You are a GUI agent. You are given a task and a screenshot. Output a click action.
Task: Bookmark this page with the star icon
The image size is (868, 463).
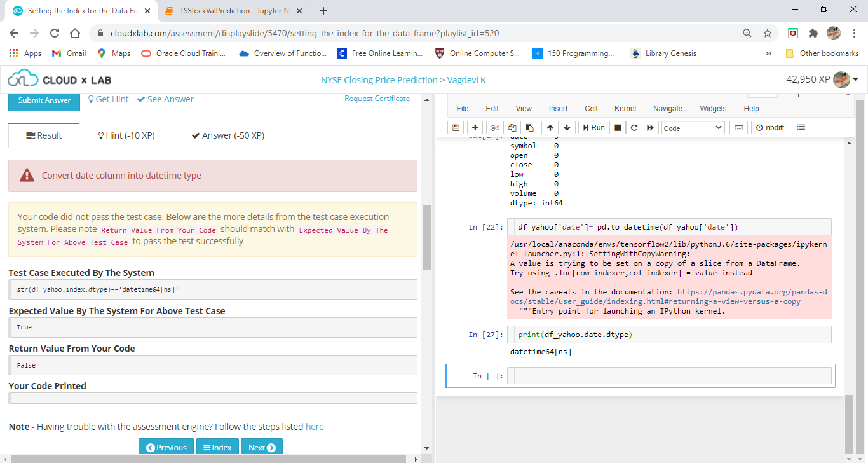[x=768, y=33]
